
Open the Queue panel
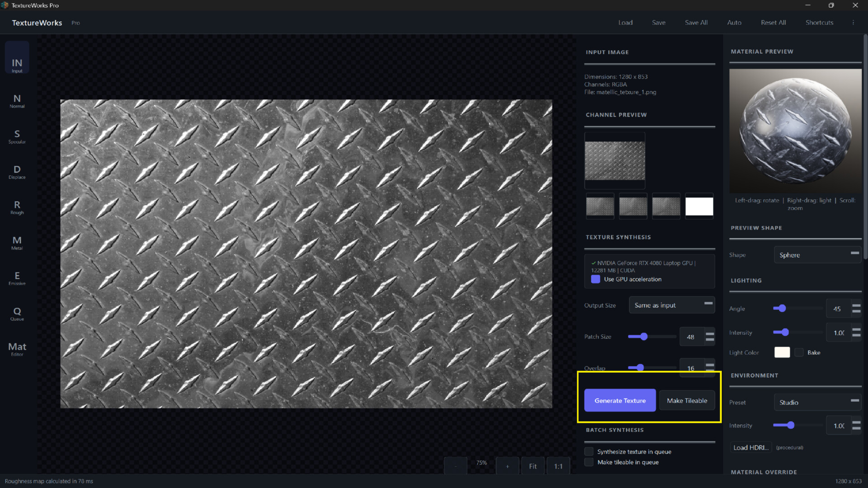click(x=17, y=314)
